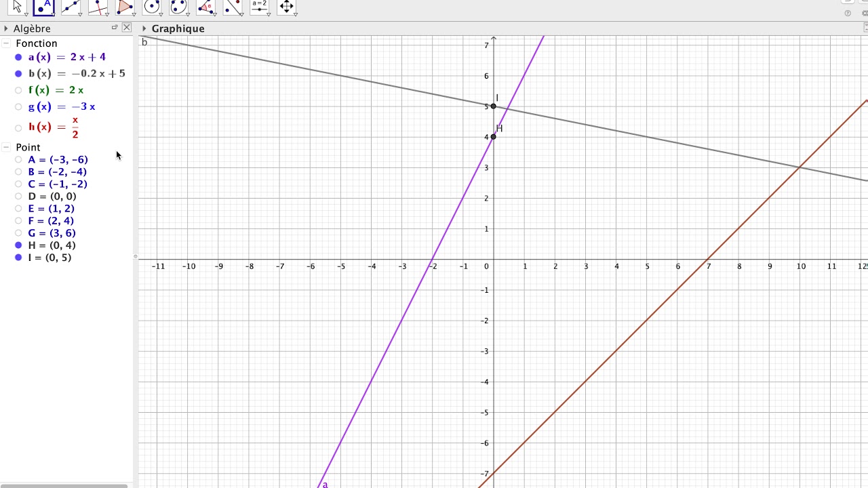This screenshot has height=488, width=868.
Task: Toggle visibility of function a(x) = 2x + 4
Action: click(18, 57)
